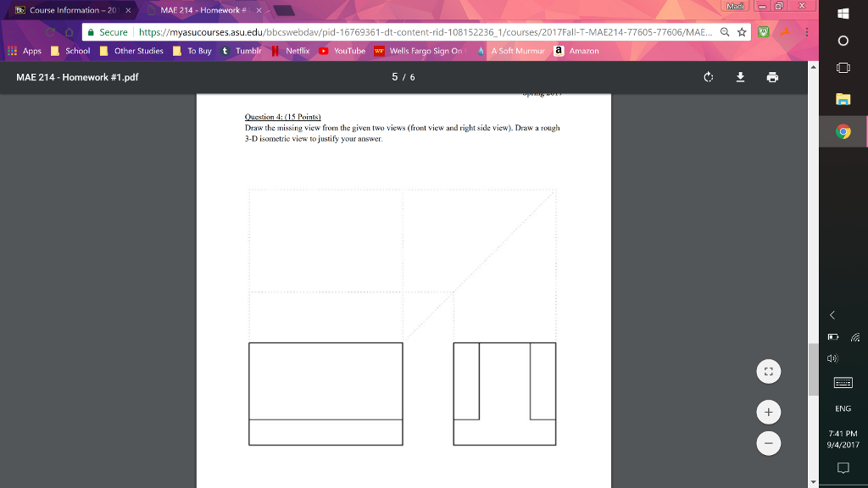The width and height of the screenshot is (868, 488).
Task: Download the homework PDF
Action: (x=739, y=76)
